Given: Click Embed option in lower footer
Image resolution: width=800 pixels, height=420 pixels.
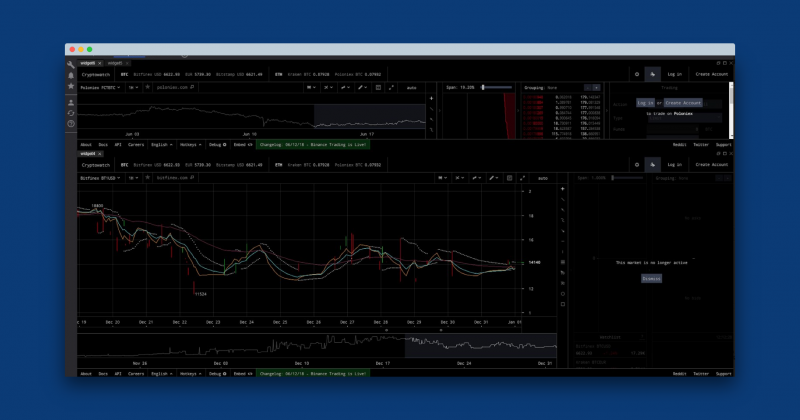Looking at the screenshot, I should [x=243, y=374].
